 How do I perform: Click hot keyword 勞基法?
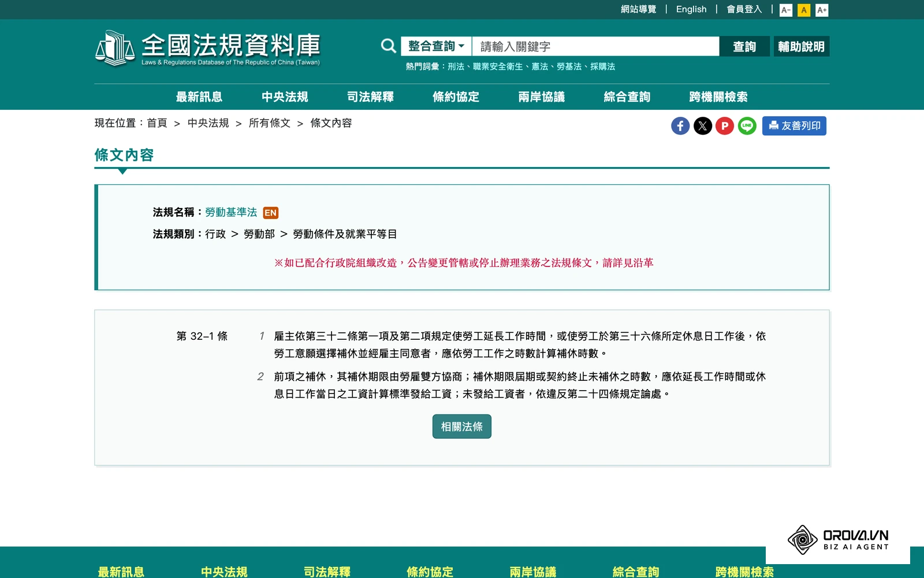[x=569, y=66]
